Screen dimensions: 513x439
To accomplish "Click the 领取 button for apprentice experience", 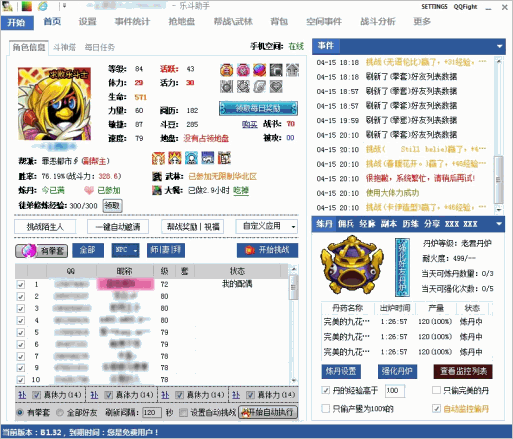I will (x=112, y=206).
